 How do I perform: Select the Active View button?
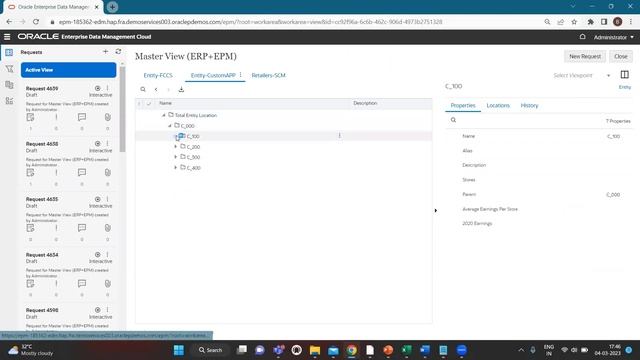(x=69, y=70)
